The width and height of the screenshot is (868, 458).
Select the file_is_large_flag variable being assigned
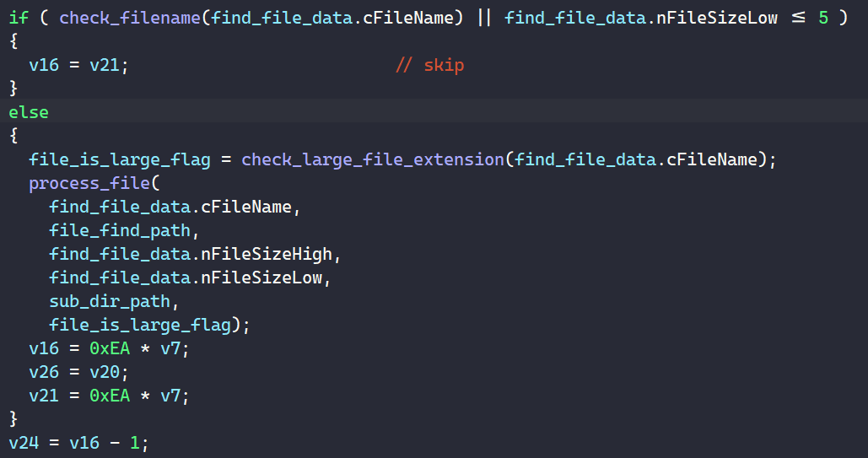120,159
